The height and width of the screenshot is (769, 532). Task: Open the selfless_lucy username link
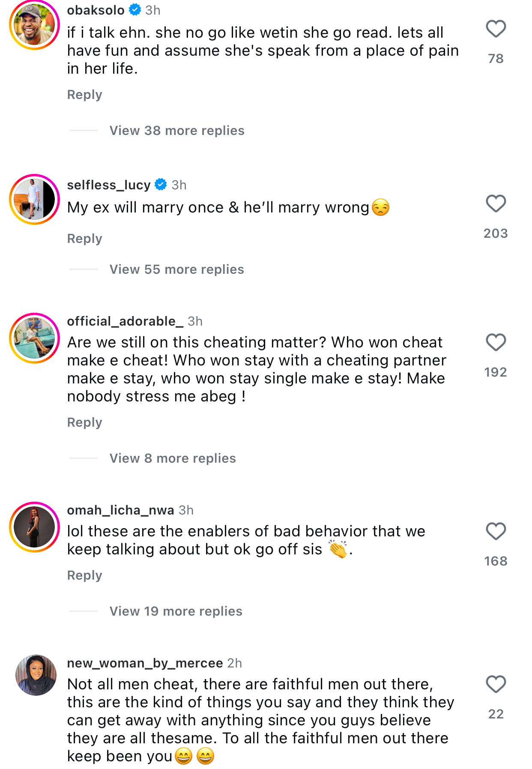tap(109, 185)
